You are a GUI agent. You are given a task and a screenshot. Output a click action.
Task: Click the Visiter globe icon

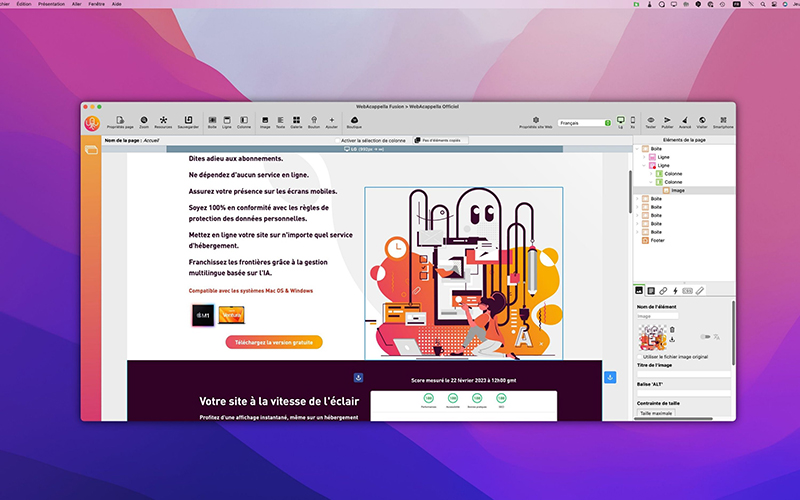click(702, 122)
